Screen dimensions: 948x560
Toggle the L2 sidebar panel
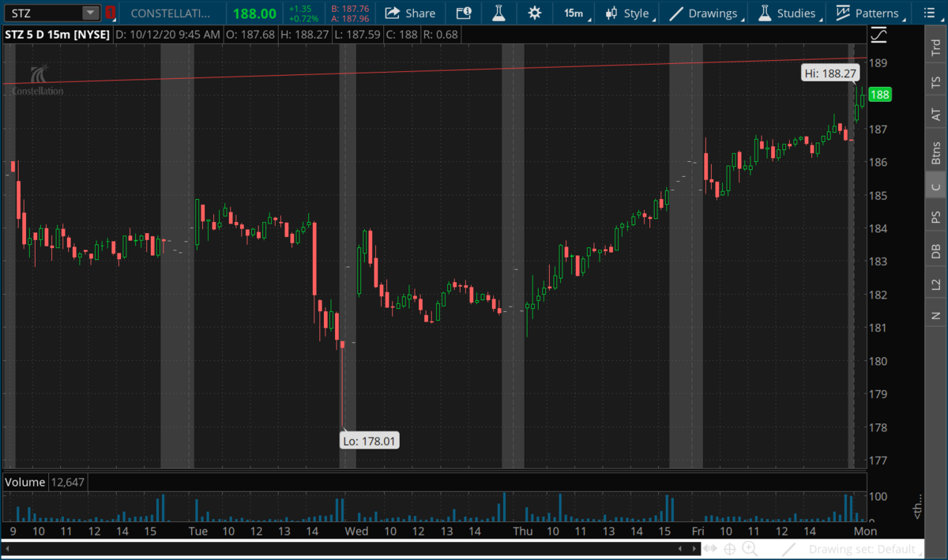click(x=936, y=284)
